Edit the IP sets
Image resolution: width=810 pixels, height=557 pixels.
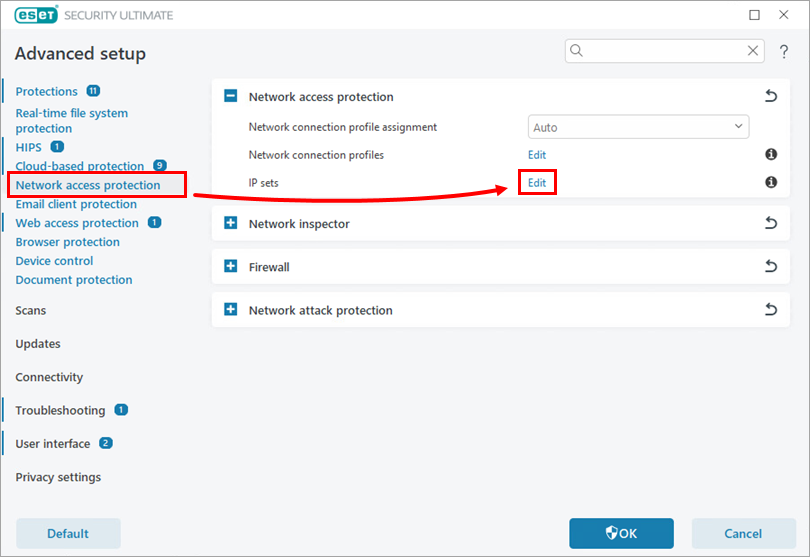537,183
